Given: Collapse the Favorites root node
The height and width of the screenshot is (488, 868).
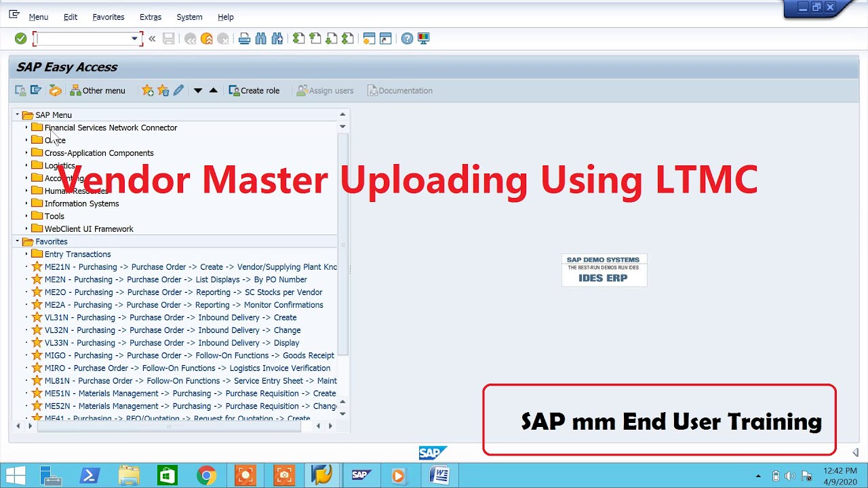Looking at the screenshot, I should (18, 241).
